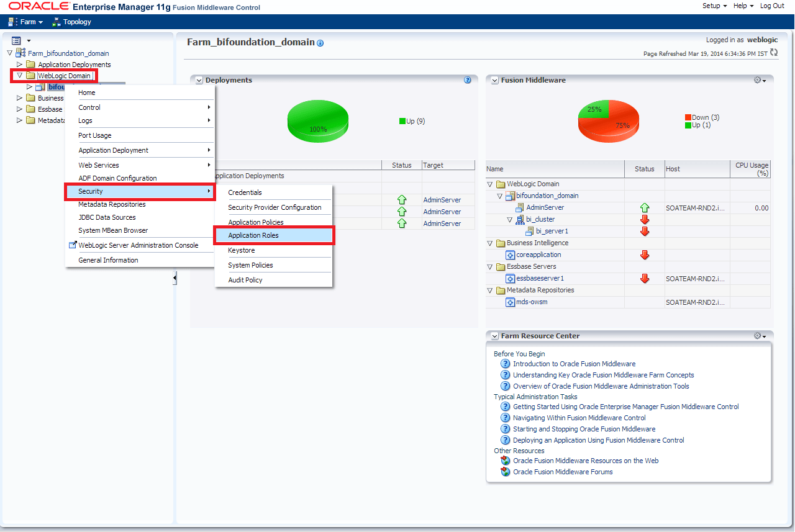Open the Farm dropdown menu
Screen dimensions: 795x532
25,22
